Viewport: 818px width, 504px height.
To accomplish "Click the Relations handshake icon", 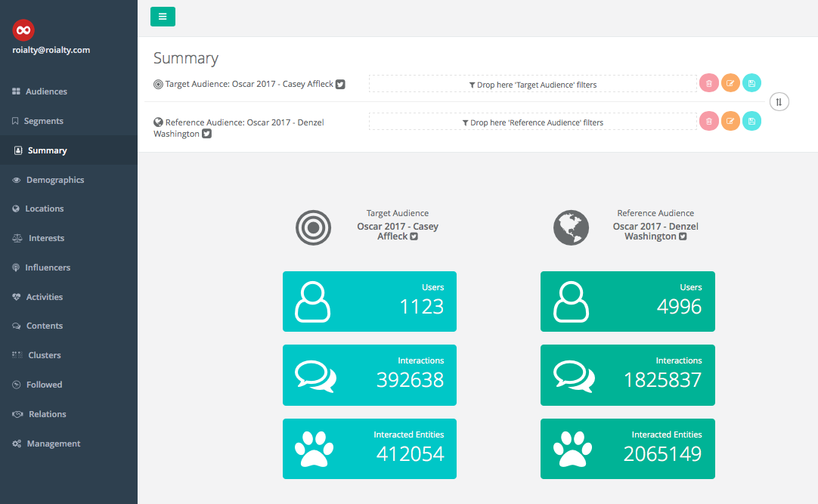I will [x=17, y=414].
